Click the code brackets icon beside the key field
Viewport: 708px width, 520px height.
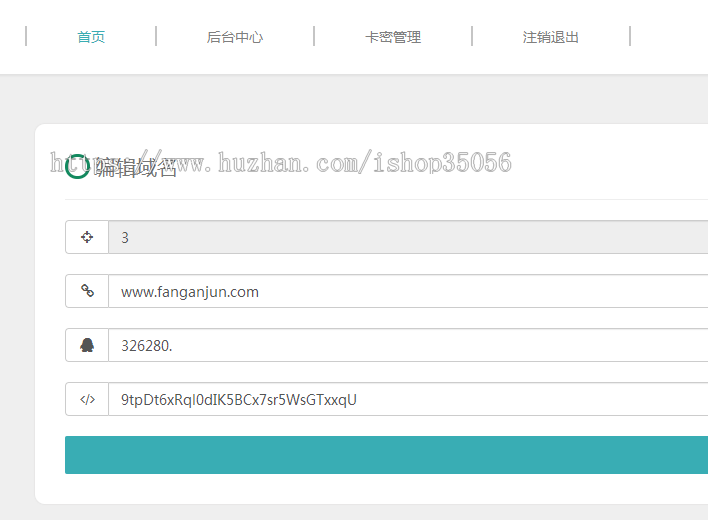pyautogui.click(x=87, y=399)
